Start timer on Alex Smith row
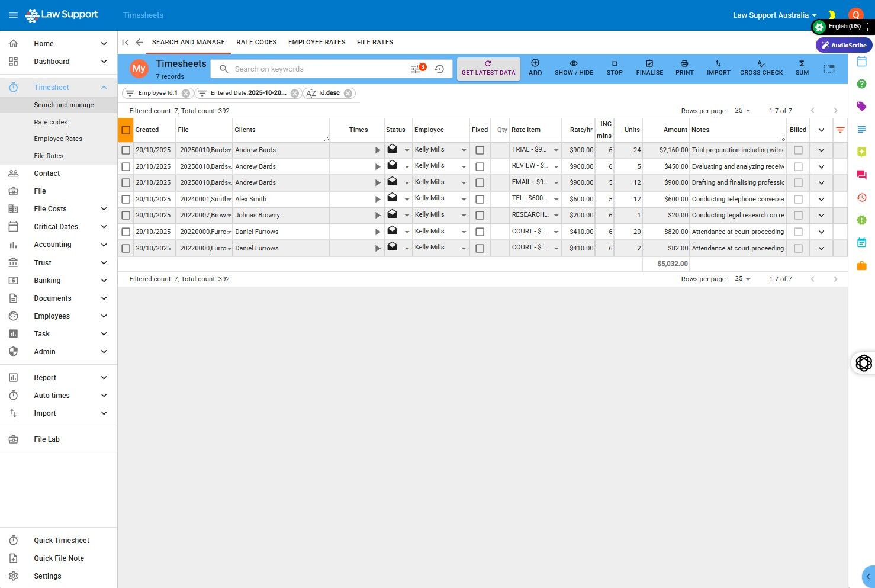Image resolution: width=875 pixels, height=588 pixels. 378,200
